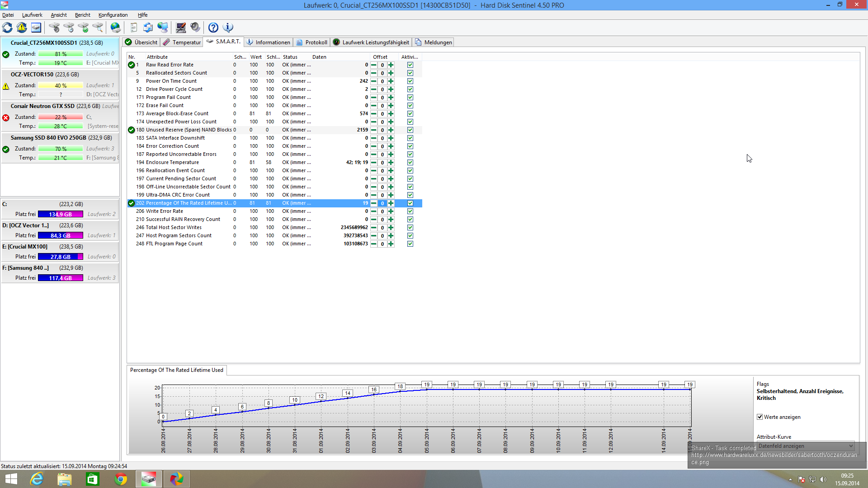Click the C: free space bar 134,9 GB
The height and width of the screenshot is (488, 868).
(x=61, y=214)
